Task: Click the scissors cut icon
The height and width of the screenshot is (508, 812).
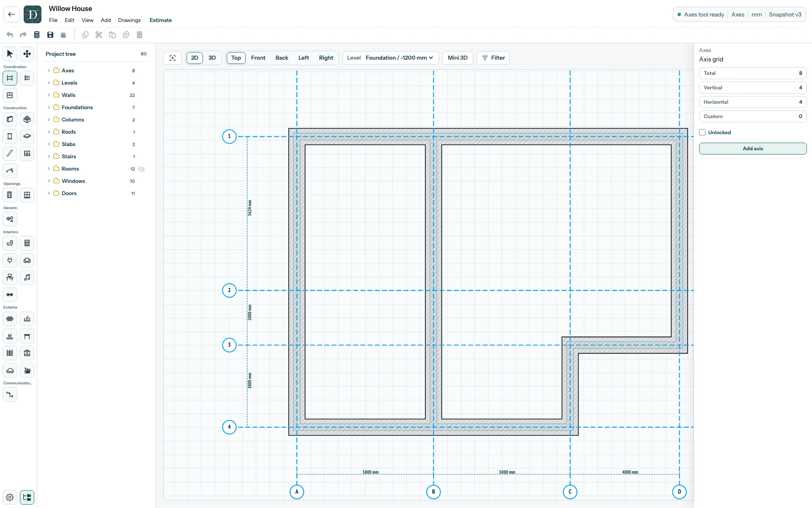Action: (x=99, y=35)
